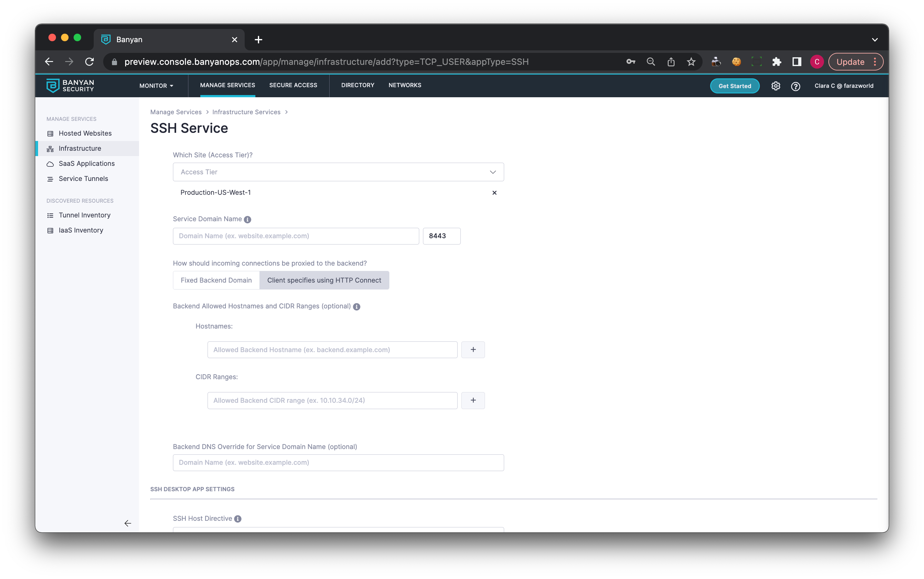The height and width of the screenshot is (579, 924).
Task: Collapse sidebar using the left arrow
Action: pyautogui.click(x=128, y=523)
